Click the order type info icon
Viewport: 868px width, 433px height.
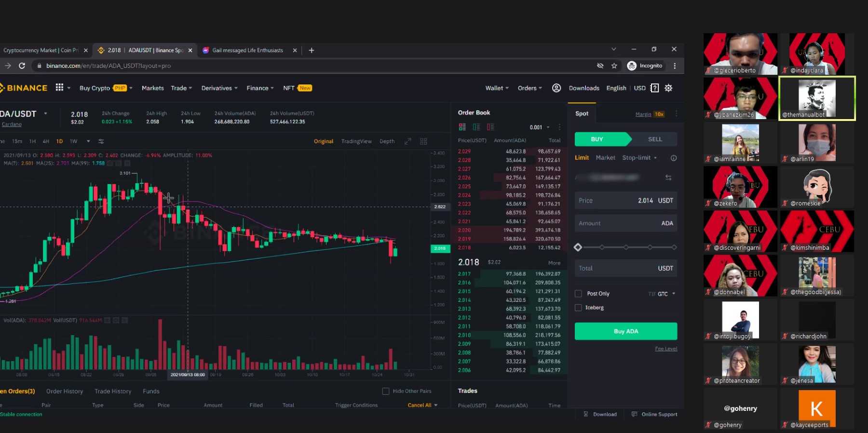tap(674, 158)
